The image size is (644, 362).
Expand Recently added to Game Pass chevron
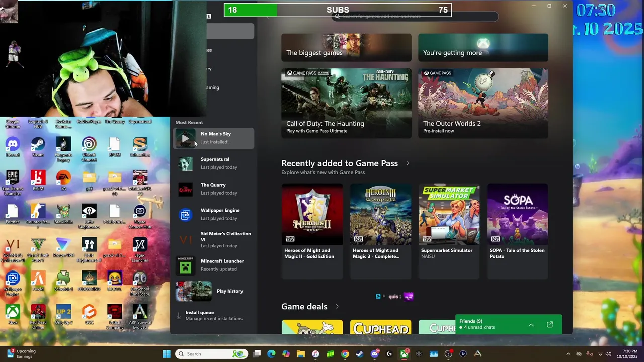point(408,163)
